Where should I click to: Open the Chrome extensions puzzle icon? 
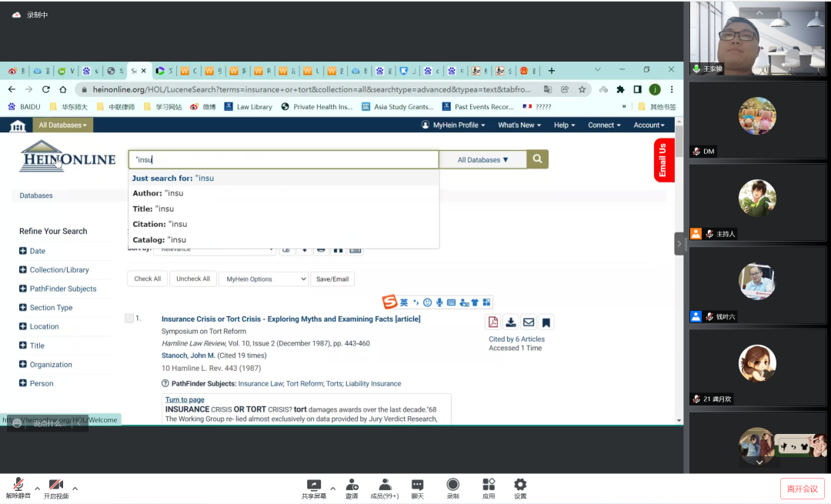(620, 89)
